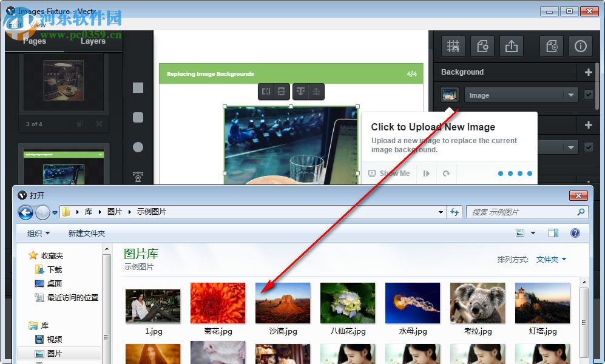Toggle the second property checkbox
The height and width of the screenshot is (364, 605).
(x=589, y=147)
